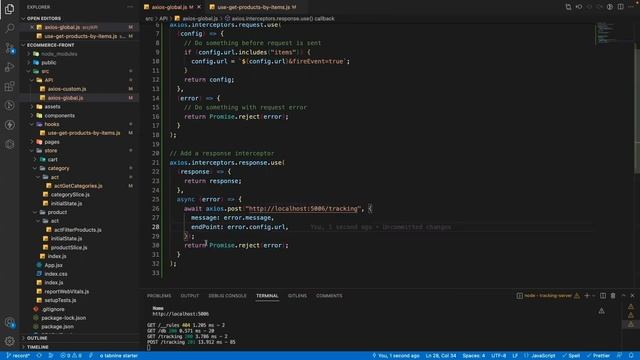Open the DEBUG CONSOLE panel tab
Image resolution: width=640 pixels, height=360 pixels.
227,296
